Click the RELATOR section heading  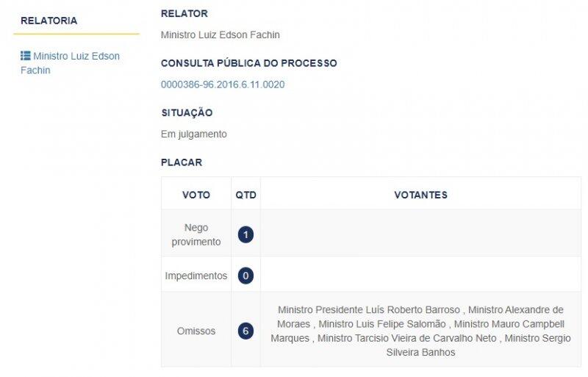(184, 13)
